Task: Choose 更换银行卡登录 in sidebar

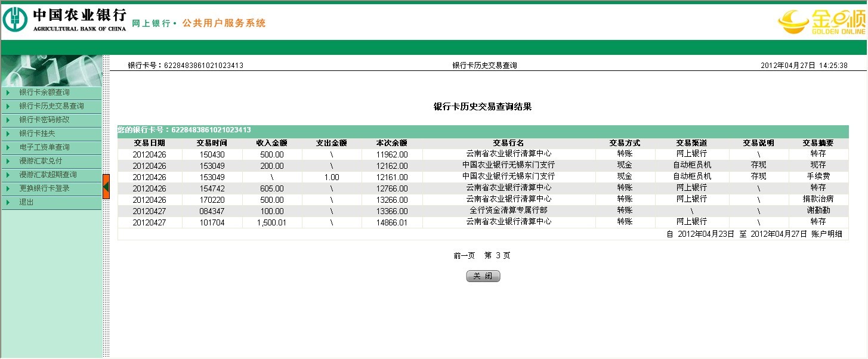Action: [44, 188]
